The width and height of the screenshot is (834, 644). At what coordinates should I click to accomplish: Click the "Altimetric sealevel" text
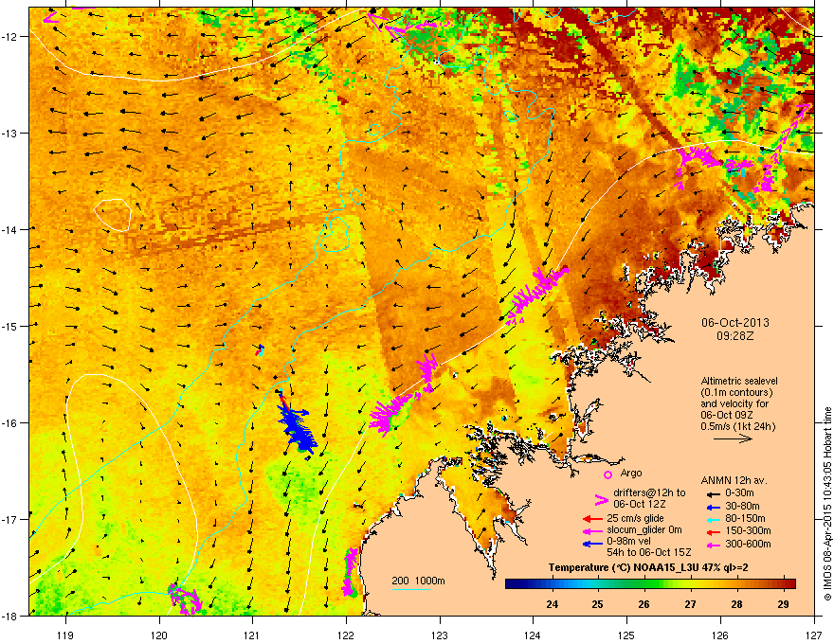tap(739, 381)
